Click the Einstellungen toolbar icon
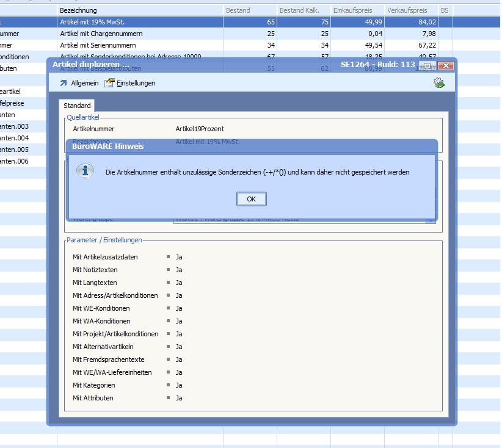This screenshot has height=448, width=502. 109,83
